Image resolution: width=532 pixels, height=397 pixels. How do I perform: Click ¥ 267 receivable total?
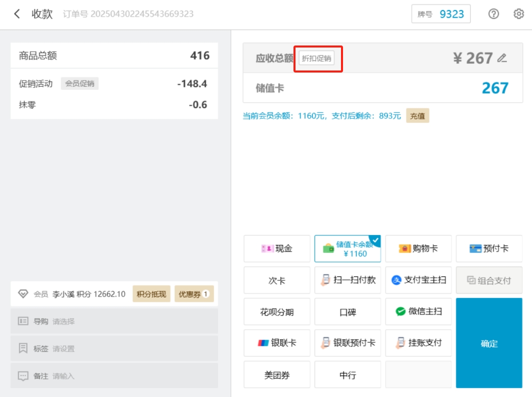click(472, 58)
